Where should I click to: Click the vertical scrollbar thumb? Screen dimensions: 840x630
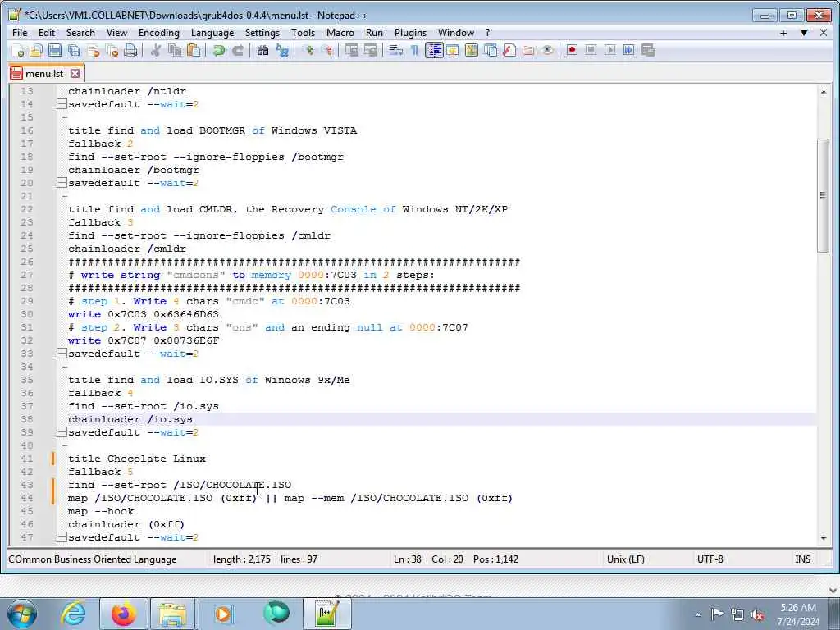click(x=824, y=195)
